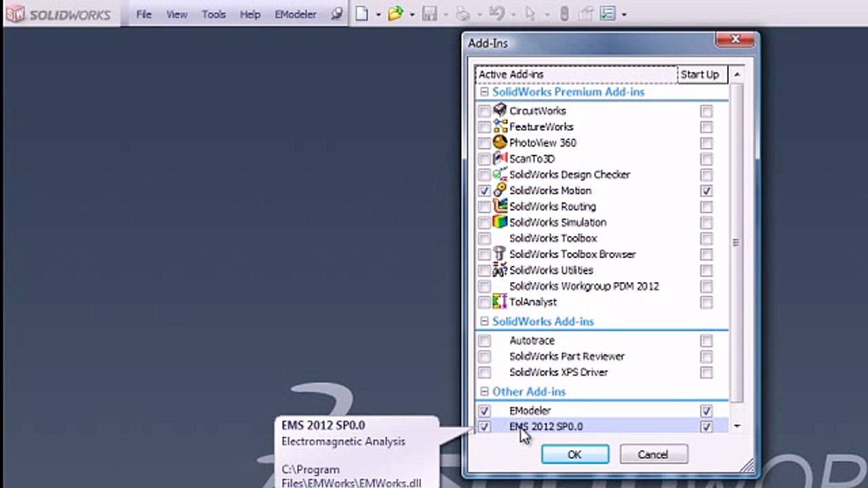Image resolution: width=868 pixels, height=488 pixels.
Task: Click the scroll down arrow in add-ins list
Action: pos(736,426)
